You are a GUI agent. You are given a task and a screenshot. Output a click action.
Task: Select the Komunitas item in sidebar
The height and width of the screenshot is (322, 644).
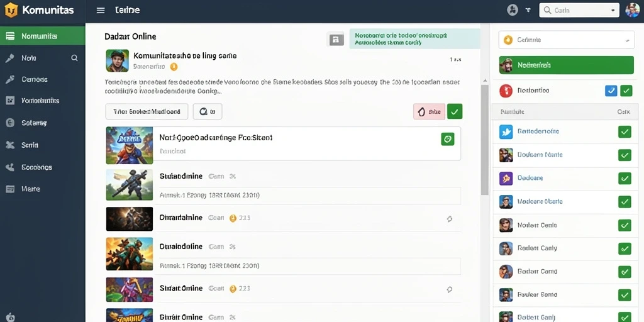43,36
